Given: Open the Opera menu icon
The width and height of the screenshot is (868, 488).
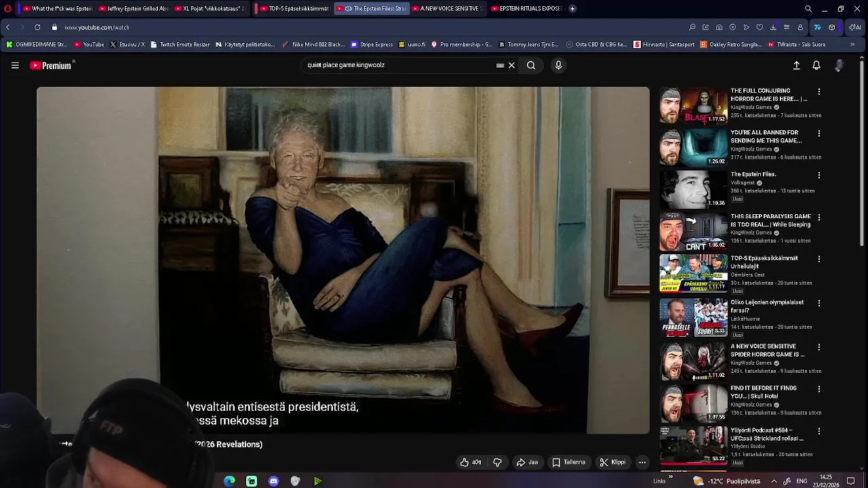Looking at the screenshot, I should (x=7, y=9).
